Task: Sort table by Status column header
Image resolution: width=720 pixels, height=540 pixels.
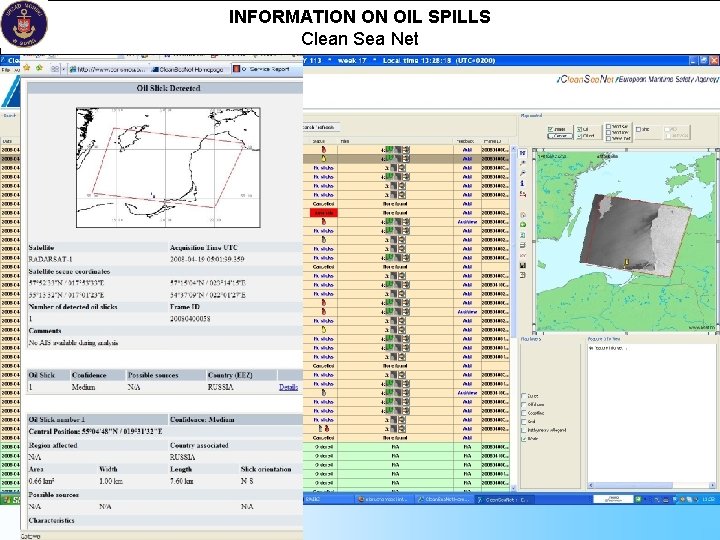Action: coord(319,141)
